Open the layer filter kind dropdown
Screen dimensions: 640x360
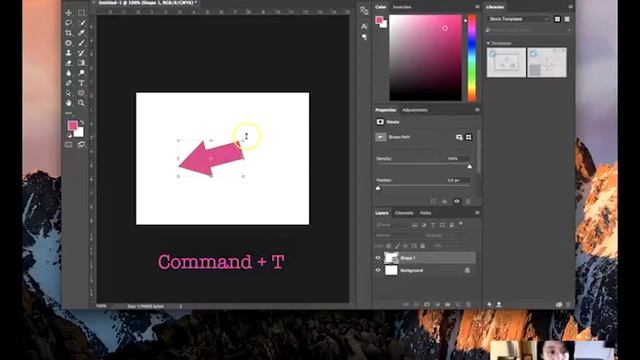(391, 225)
